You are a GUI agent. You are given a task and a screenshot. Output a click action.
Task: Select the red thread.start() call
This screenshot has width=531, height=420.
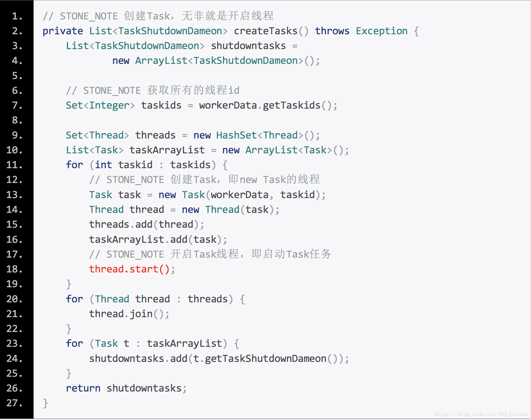click(x=129, y=269)
